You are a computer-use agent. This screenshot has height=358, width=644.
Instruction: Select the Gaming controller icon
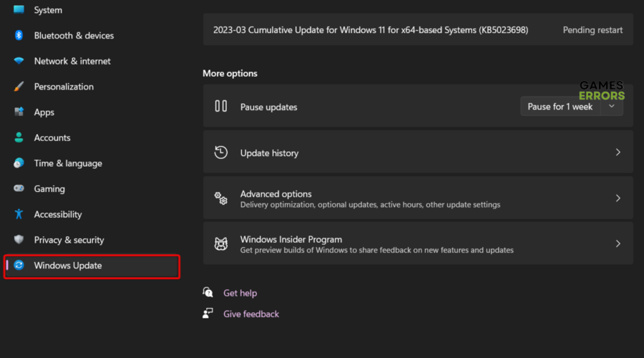pos(19,189)
